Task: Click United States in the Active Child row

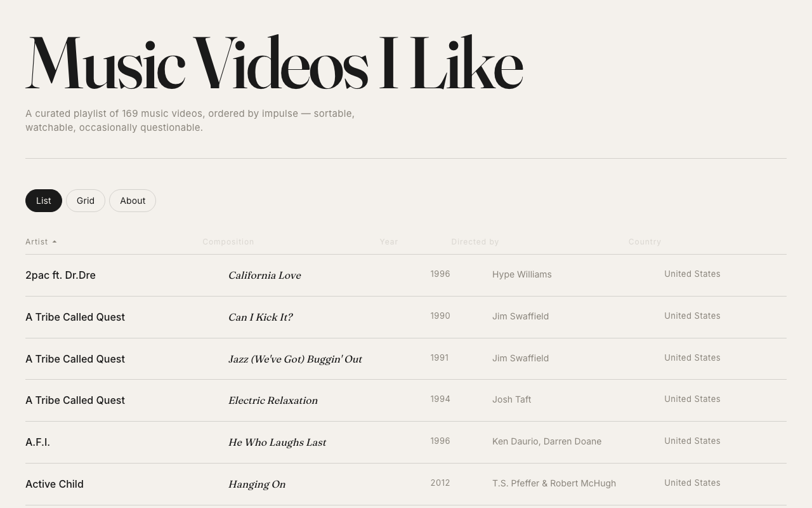Action: pyautogui.click(x=692, y=483)
